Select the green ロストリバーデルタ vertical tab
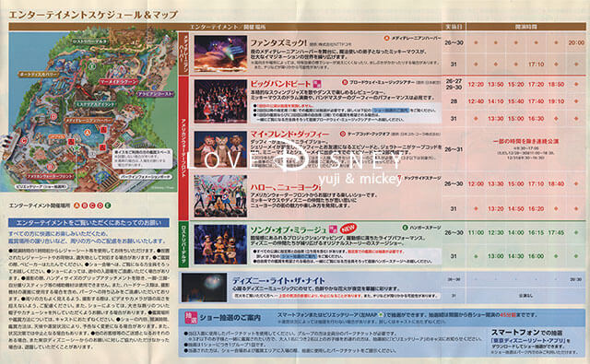 (183, 245)
